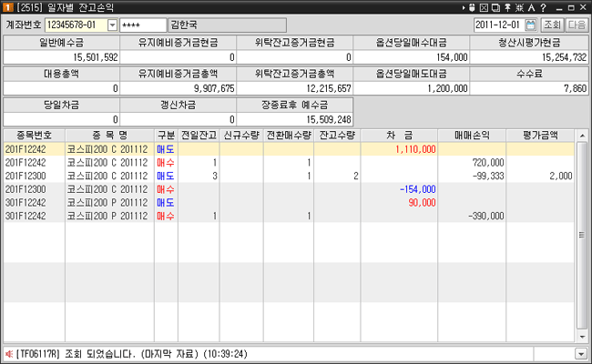Click the 전일잔고 column header
This screenshot has width=592, height=364.
click(199, 136)
